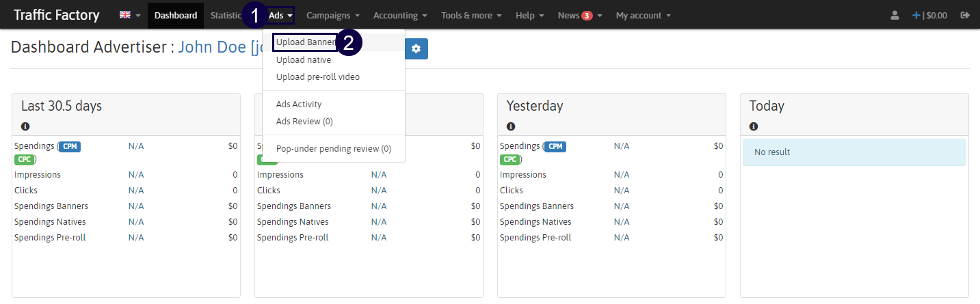980x304 pixels.
Task: Expand the Campaigns dropdown menu
Action: point(332,15)
